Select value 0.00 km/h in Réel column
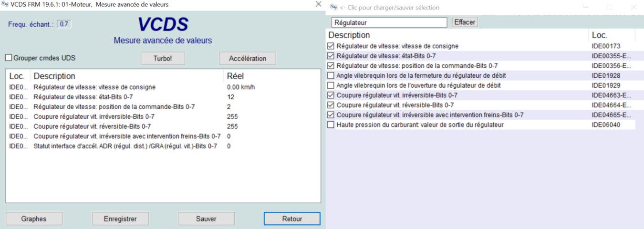Screen dimensions: 644x229 240,87
